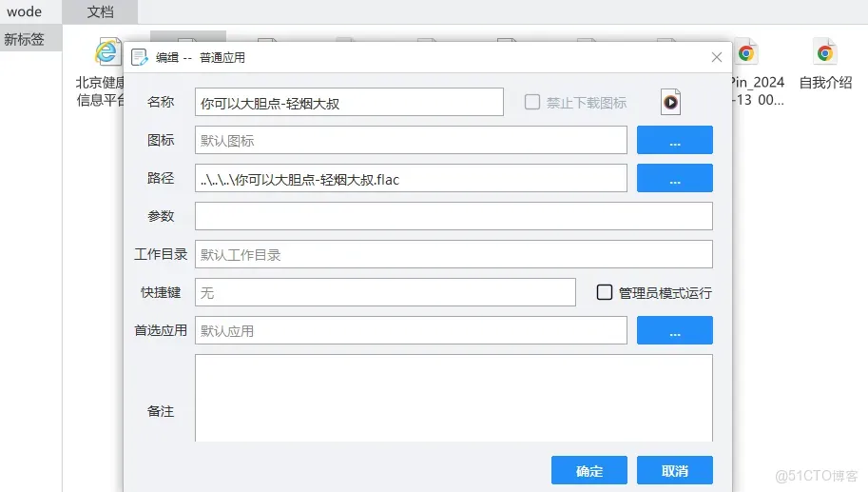868x492 pixels.
Task: Confirm with the 确定 button
Action: click(x=589, y=470)
